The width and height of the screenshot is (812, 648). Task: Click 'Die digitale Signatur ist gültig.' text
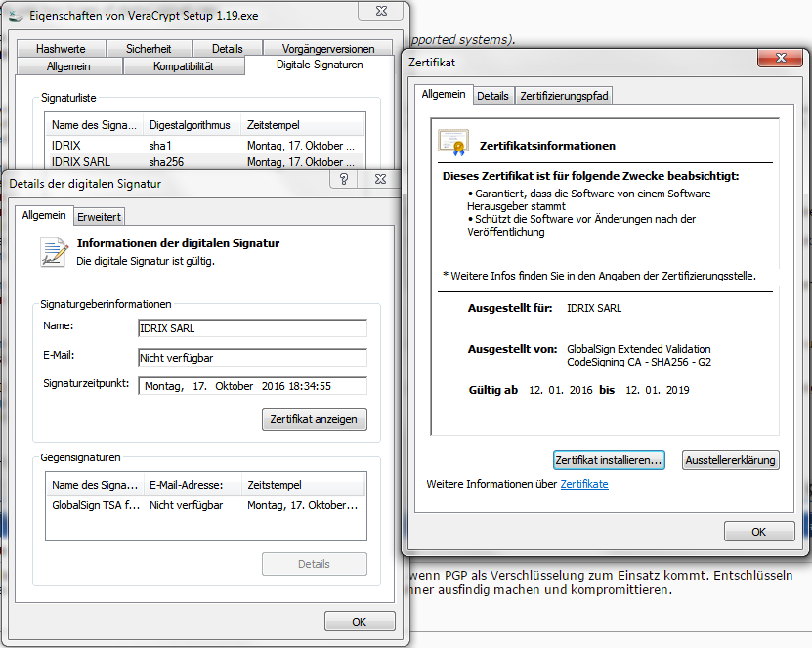(x=146, y=261)
